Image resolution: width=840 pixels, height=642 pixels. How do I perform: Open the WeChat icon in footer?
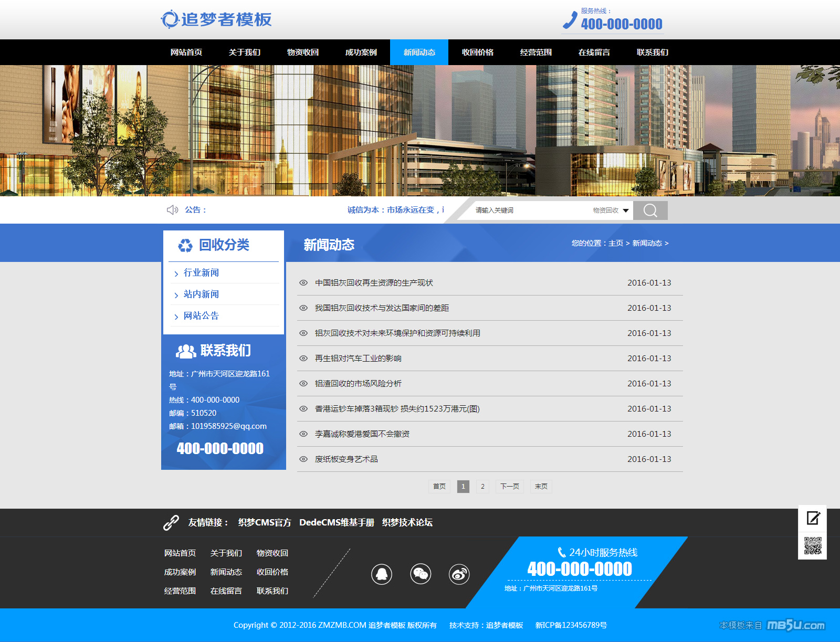click(x=421, y=574)
